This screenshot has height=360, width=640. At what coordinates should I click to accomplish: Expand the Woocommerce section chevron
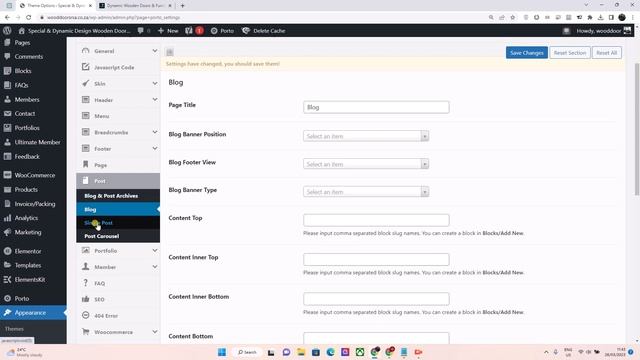click(x=155, y=332)
